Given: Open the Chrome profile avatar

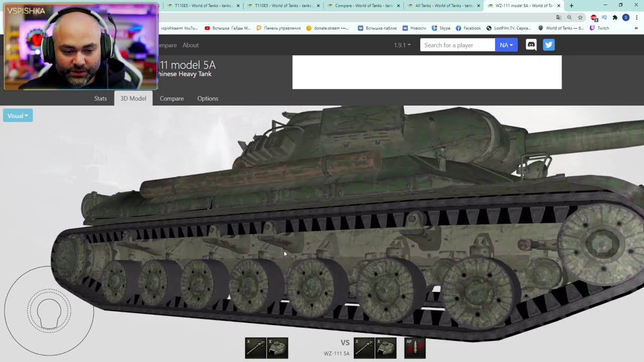Looking at the screenshot, I should (626, 18).
